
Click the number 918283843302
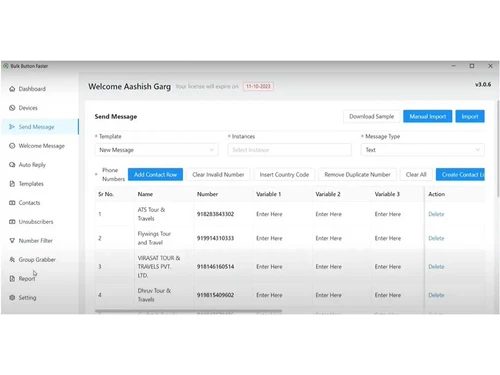point(215,214)
